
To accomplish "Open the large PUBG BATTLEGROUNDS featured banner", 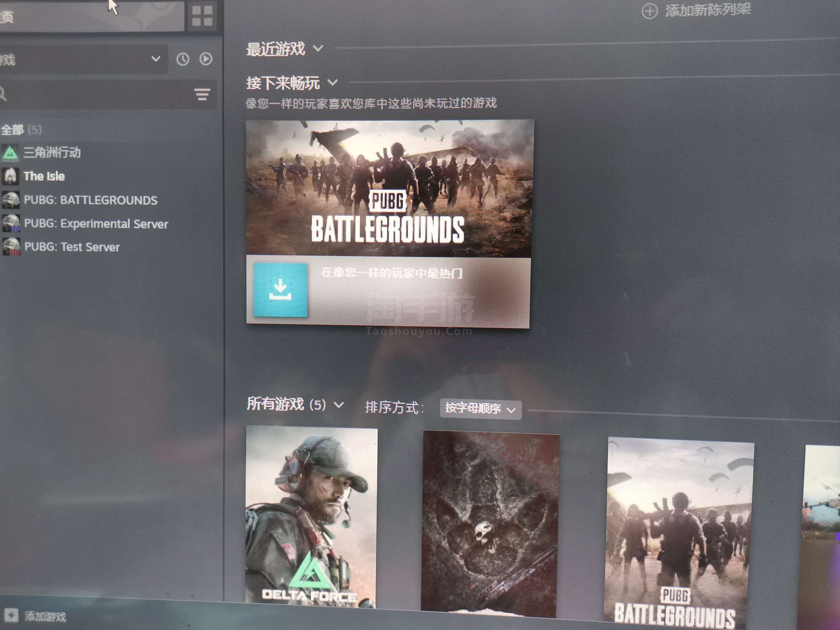I will (x=389, y=188).
